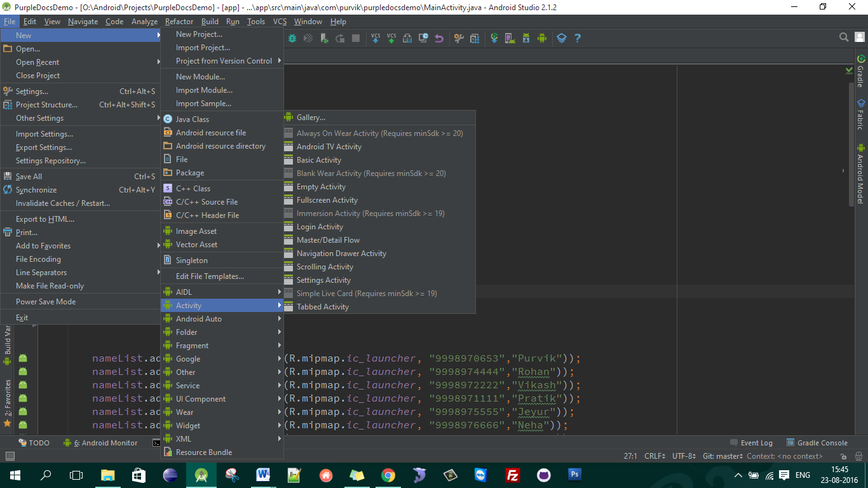Open the Event Log button

click(751, 443)
